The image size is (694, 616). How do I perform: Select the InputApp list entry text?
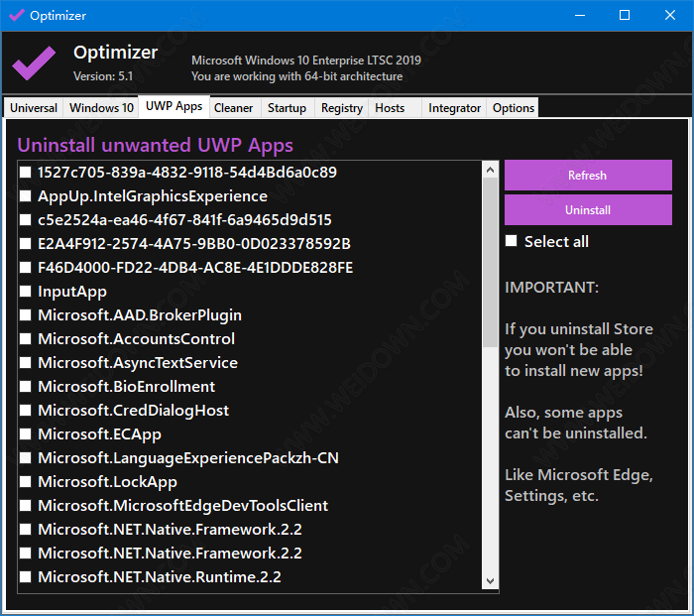[x=72, y=292]
